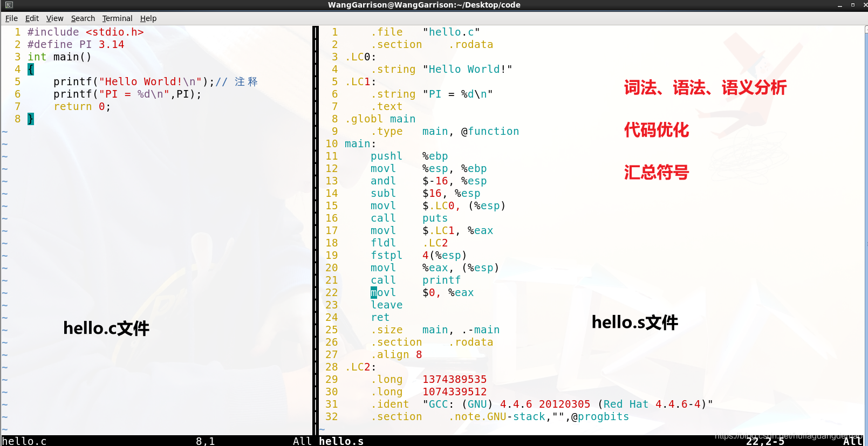Click the '.LC1:' label line
The image size is (868, 446).
click(360, 81)
